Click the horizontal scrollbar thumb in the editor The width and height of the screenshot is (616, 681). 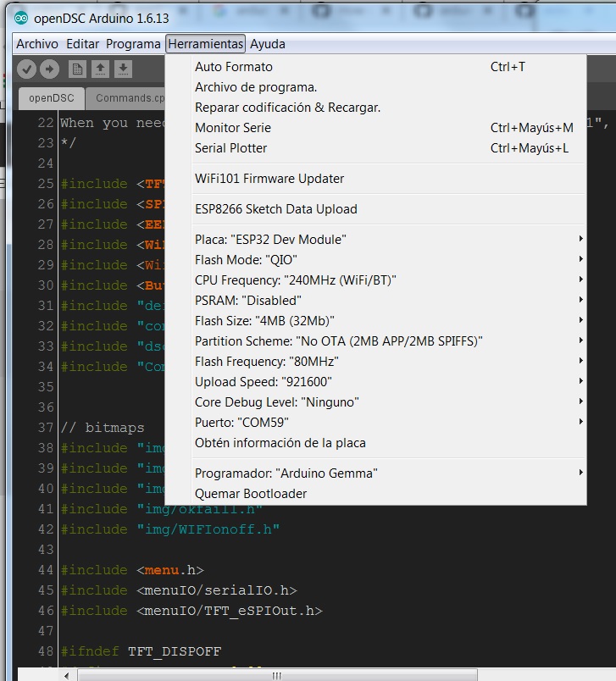(277, 675)
